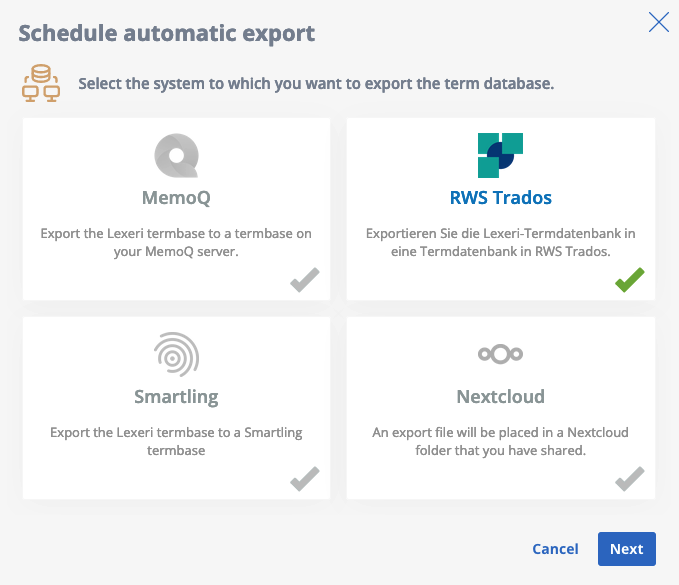Image resolution: width=679 pixels, height=585 pixels.
Task: Select the MemoQ title text
Action: (x=176, y=198)
